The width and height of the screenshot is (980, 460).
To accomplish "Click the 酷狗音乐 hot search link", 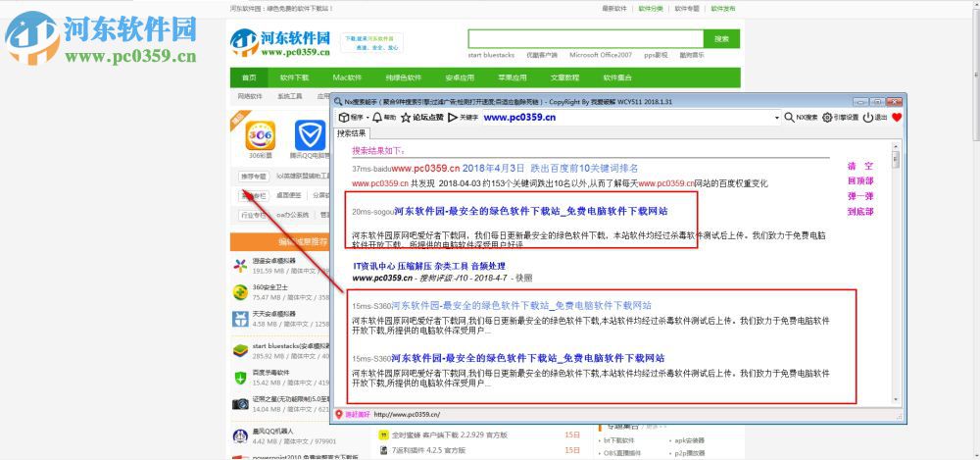I will click(x=691, y=55).
